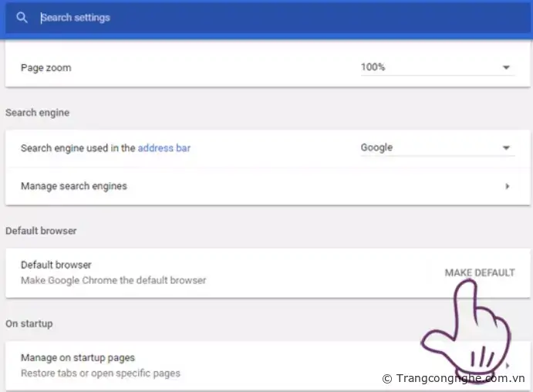This screenshot has width=533, height=392.
Task: Click the Manage search engines chevron arrow
Action: (x=507, y=186)
